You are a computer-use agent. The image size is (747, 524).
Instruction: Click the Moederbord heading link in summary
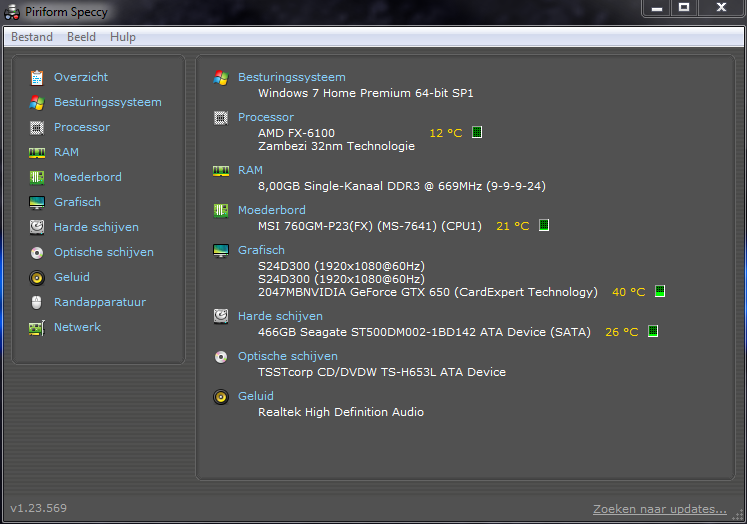272,210
